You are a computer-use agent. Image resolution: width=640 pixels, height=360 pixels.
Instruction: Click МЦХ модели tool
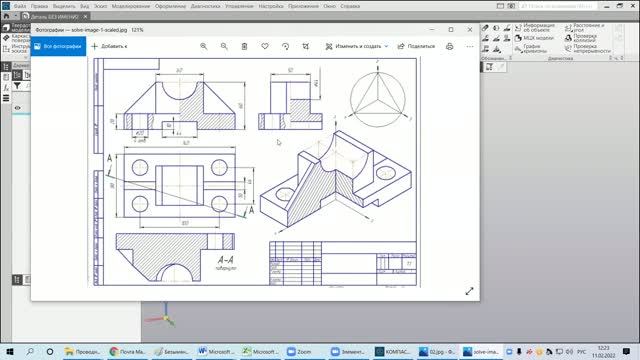click(x=534, y=38)
